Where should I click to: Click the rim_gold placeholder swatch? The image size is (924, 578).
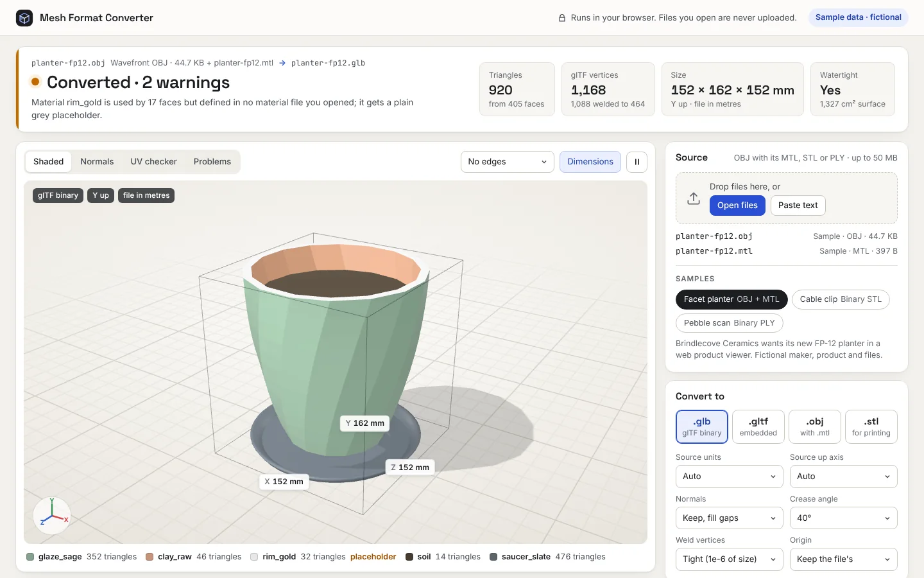[x=254, y=557]
